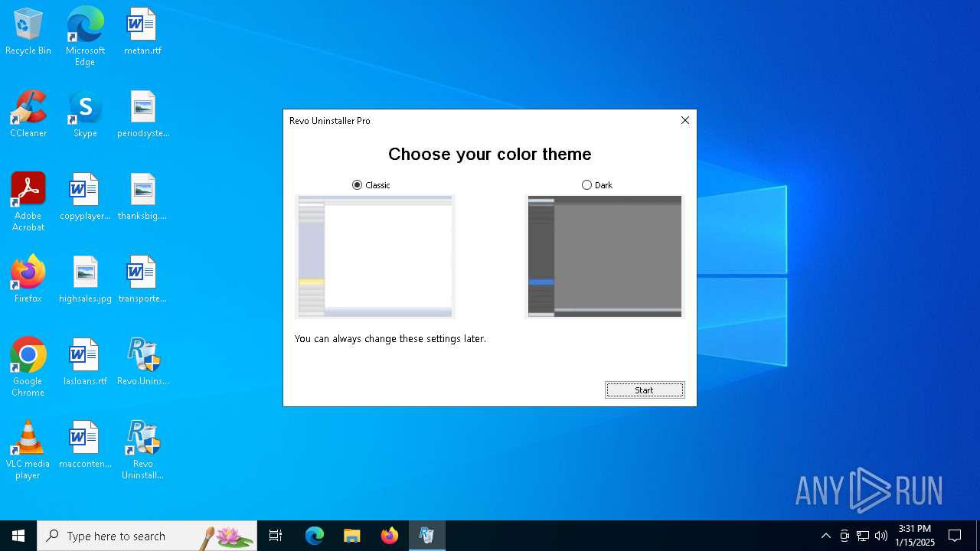Click the Revo Uninstaller taskbar button
980x551 pixels.
pos(427,536)
